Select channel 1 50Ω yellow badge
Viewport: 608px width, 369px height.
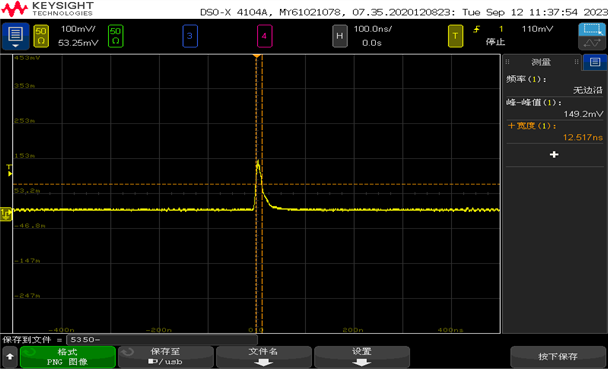click(41, 36)
